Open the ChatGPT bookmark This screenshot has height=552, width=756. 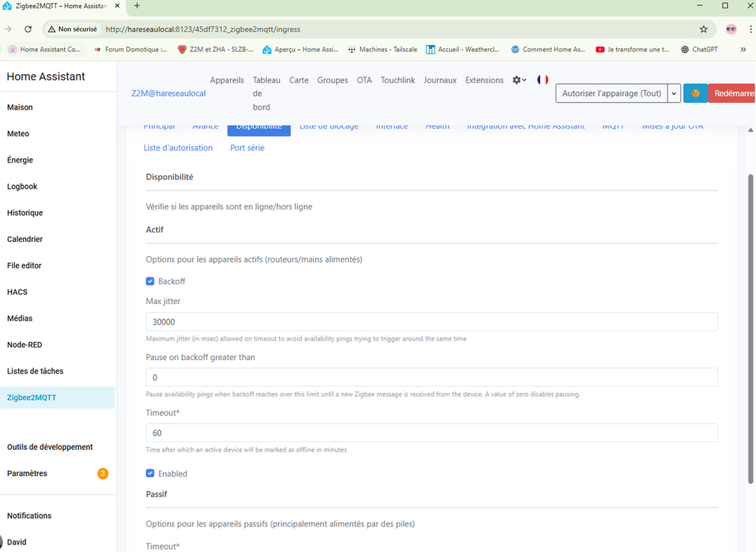click(699, 49)
